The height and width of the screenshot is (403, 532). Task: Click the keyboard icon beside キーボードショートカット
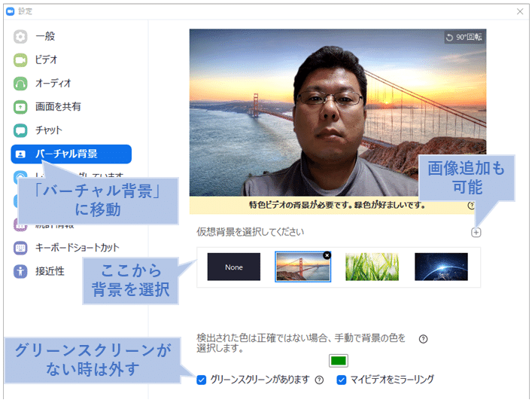20,248
